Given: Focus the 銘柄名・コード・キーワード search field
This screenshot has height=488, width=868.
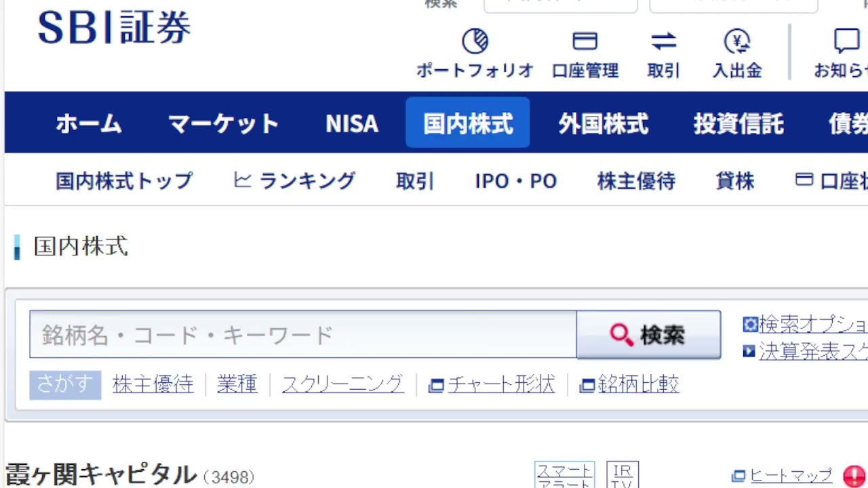Looking at the screenshot, I should pos(302,335).
